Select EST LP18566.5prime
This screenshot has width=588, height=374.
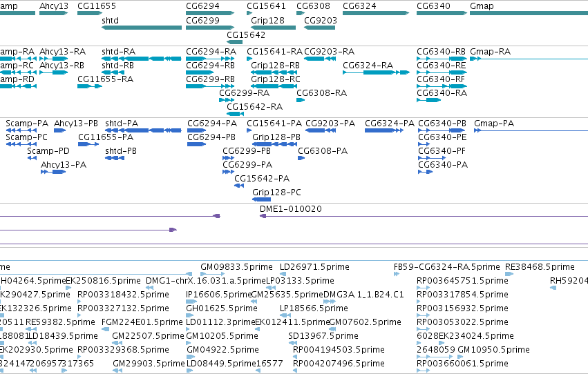[314, 308]
